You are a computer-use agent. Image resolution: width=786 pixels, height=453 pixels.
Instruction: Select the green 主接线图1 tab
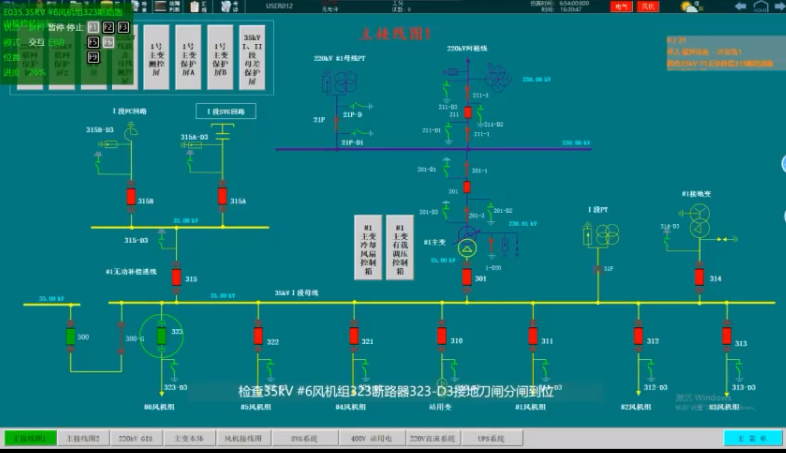(x=30, y=438)
